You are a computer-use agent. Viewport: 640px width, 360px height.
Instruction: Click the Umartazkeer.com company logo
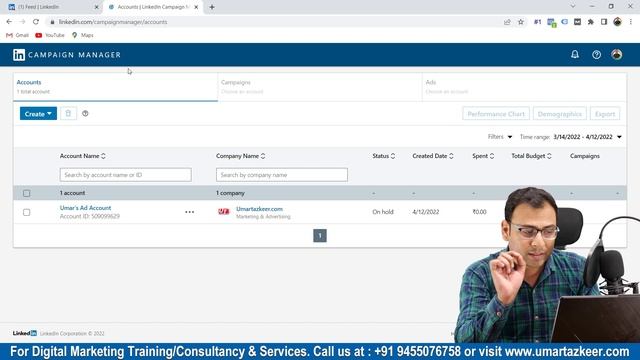[x=224, y=211]
